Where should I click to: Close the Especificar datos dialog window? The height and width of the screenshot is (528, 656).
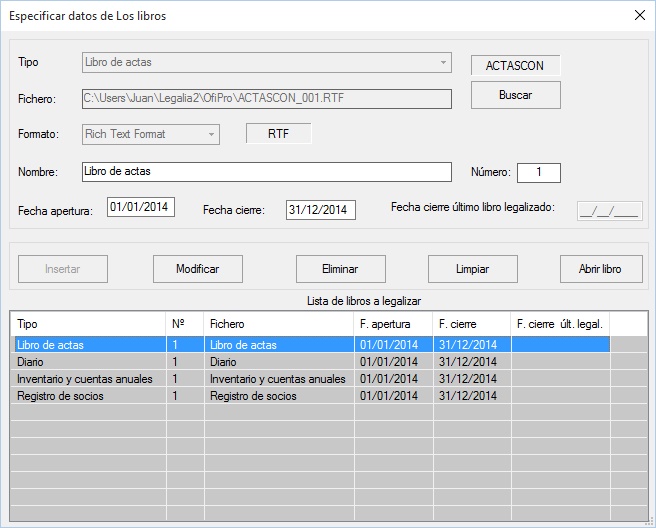pos(639,15)
